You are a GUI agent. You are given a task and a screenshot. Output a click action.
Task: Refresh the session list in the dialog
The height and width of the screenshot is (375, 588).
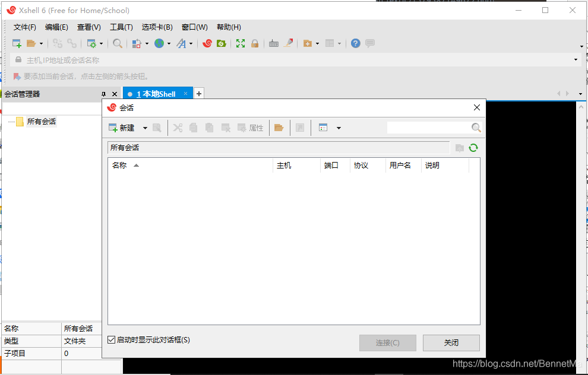[473, 147]
